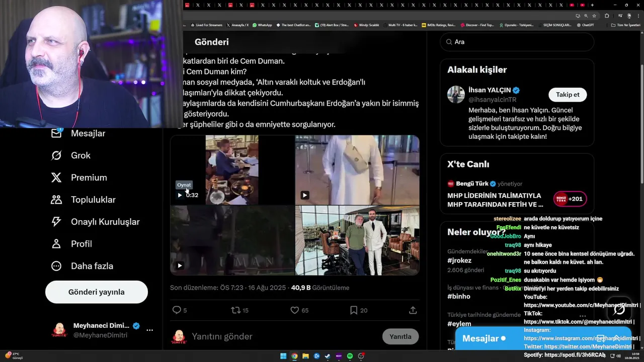This screenshot has width=644, height=362.
Task: Click the Ara search field
Action: click(x=517, y=42)
